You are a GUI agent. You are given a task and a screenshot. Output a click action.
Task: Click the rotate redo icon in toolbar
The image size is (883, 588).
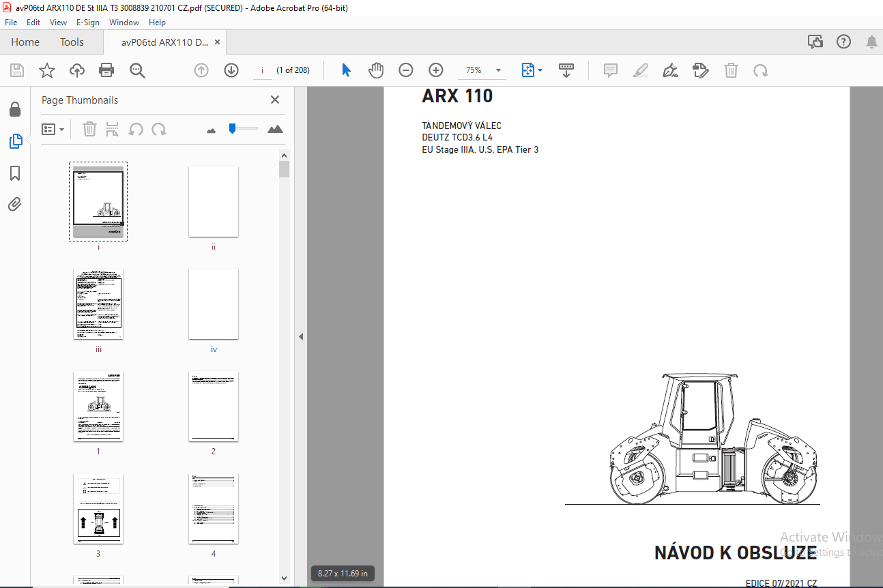coord(761,70)
